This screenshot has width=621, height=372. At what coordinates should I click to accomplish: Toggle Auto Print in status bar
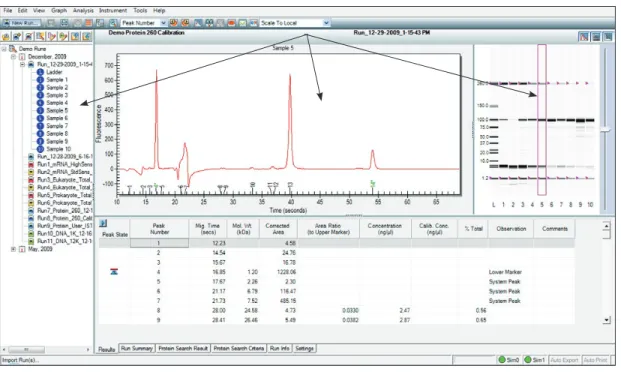[x=596, y=360]
